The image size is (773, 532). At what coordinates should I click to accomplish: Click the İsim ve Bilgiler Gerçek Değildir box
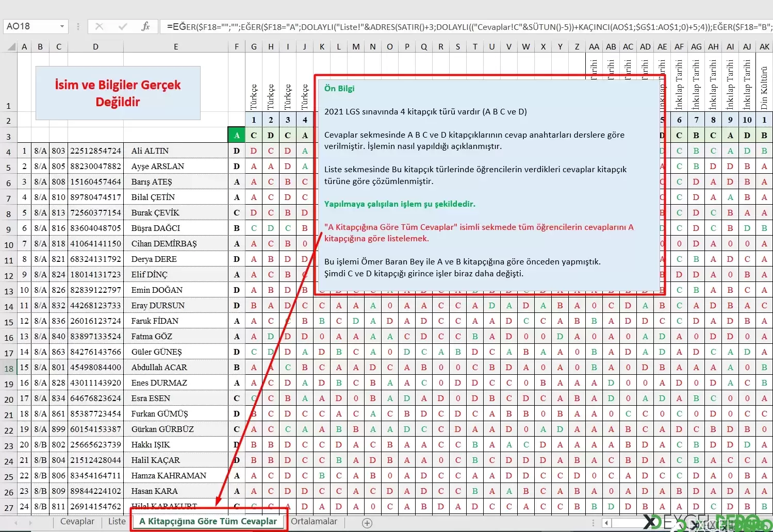tap(118, 93)
